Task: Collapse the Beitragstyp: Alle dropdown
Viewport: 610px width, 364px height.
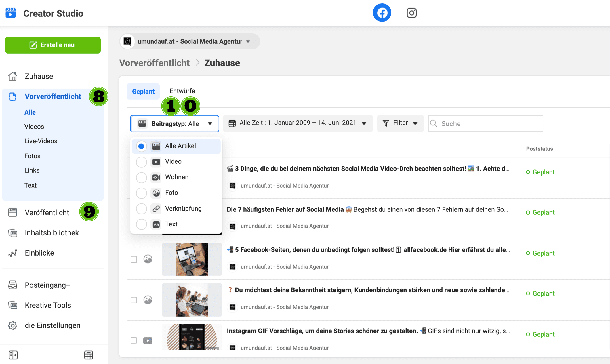Action: (175, 124)
